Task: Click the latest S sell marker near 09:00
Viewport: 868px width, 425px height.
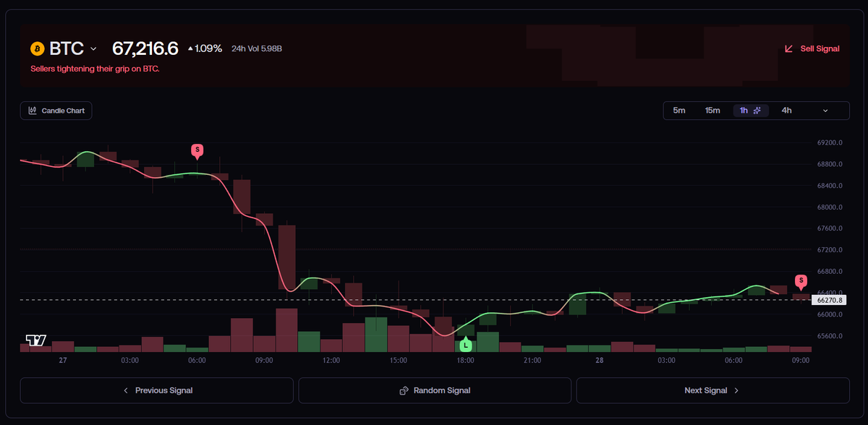Action: [x=801, y=280]
